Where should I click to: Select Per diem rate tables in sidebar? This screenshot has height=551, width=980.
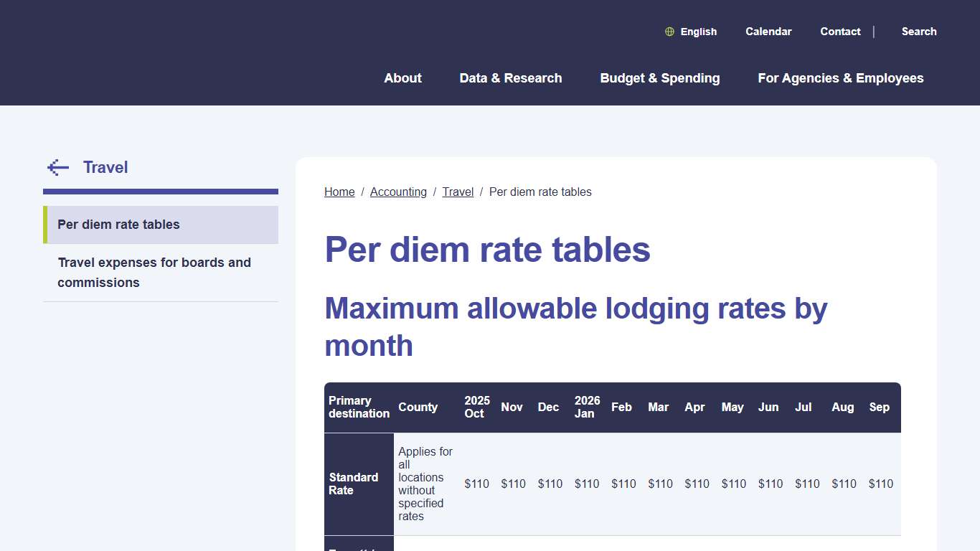coord(118,225)
